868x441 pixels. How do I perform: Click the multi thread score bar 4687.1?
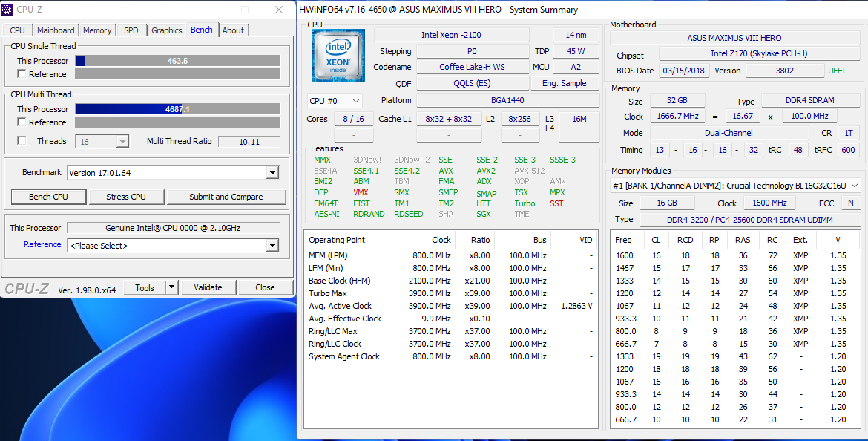177,109
